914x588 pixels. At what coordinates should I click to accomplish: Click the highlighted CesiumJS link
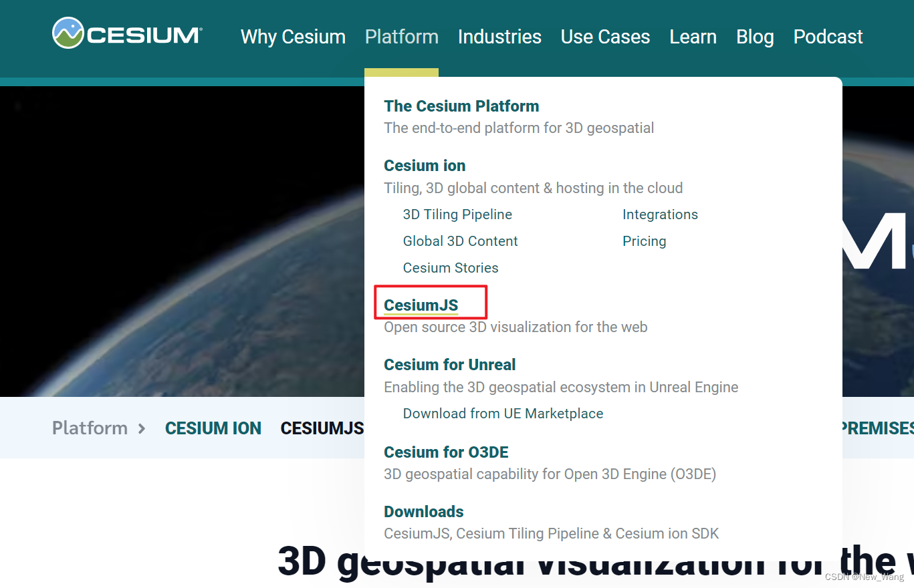click(x=421, y=304)
